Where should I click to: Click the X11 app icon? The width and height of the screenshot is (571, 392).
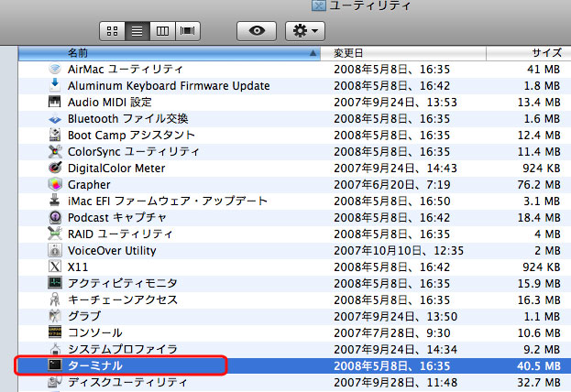pyautogui.click(x=55, y=267)
